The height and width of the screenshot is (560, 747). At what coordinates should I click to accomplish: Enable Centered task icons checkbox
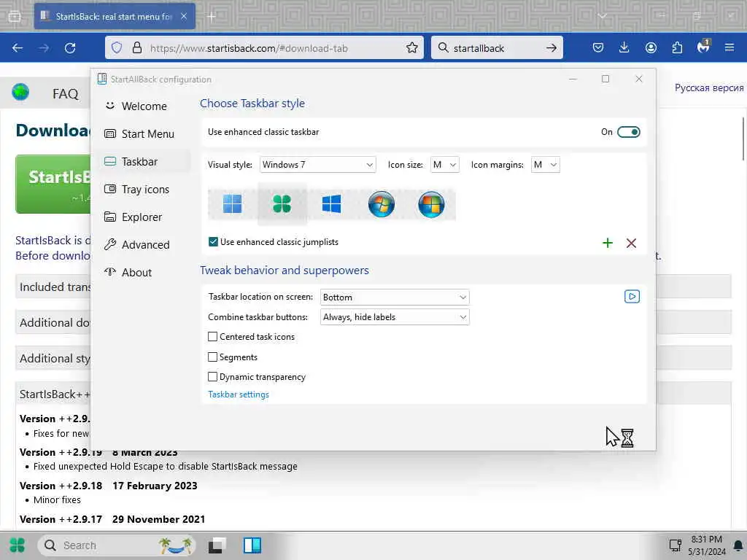point(212,337)
